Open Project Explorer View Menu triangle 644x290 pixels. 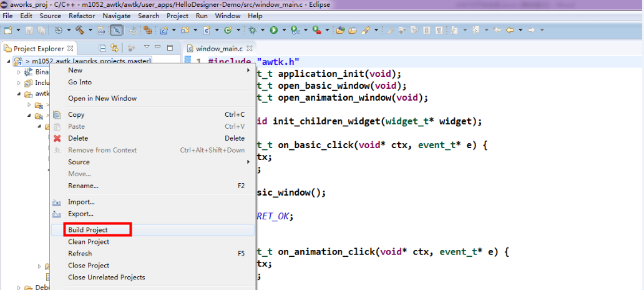[147, 47]
